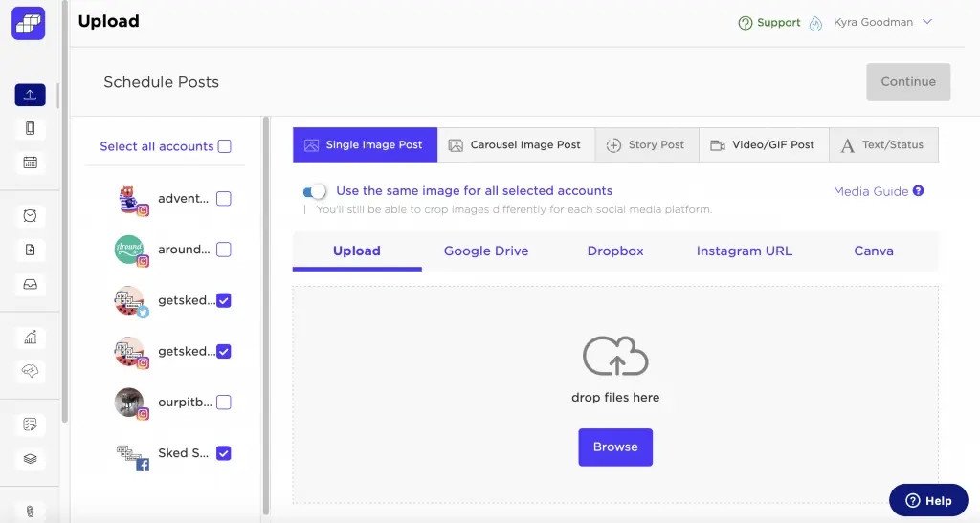Click the upload icon in sidebar
Viewport: 980px width, 523px height.
30,95
